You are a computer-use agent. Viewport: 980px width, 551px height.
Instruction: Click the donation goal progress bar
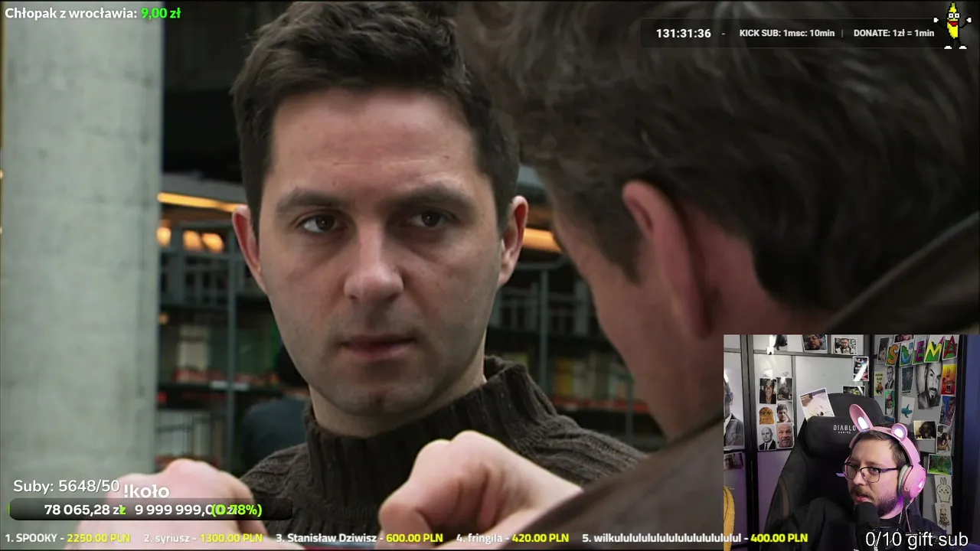tap(149, 510)
